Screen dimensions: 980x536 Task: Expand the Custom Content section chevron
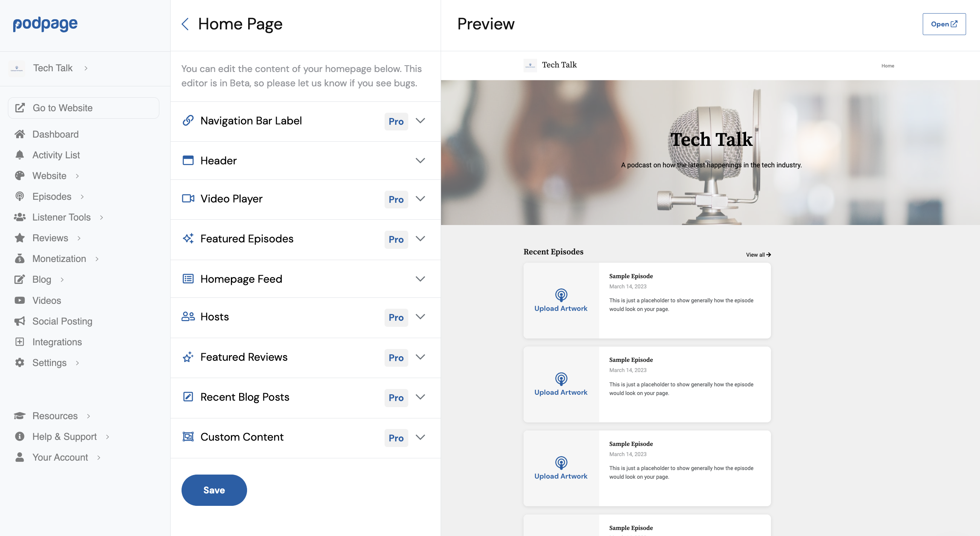coord(420,437)
